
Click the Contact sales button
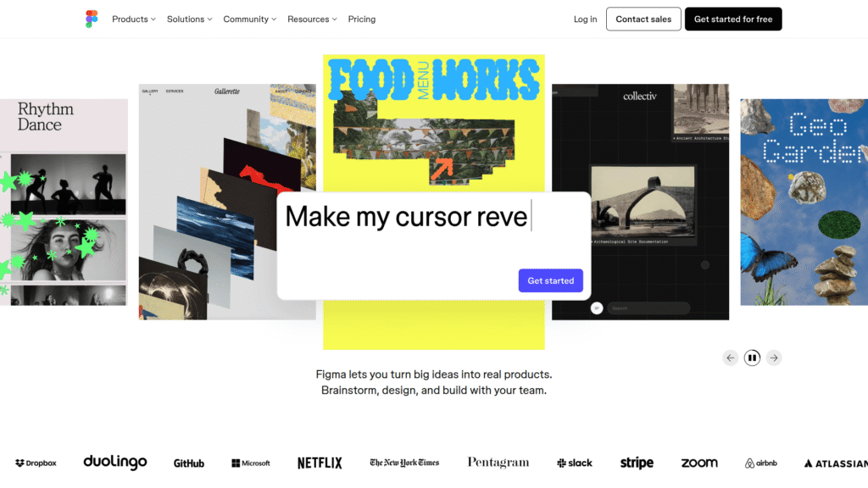point(643,19)
